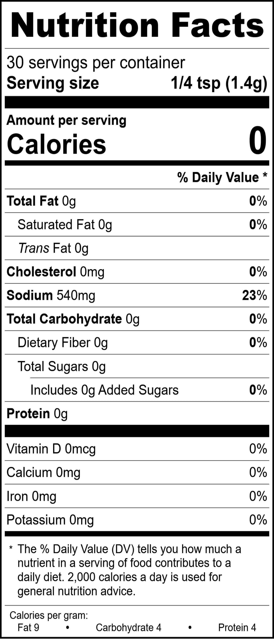Select the "Cholesterol 0mg" label
Viewport: 274px width, 644px height.
click(55, 272)
